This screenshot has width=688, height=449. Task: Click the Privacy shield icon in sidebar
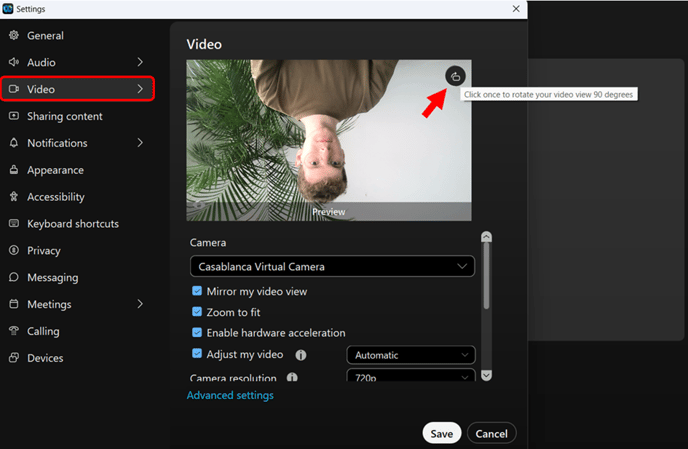(x=14, y=251)
